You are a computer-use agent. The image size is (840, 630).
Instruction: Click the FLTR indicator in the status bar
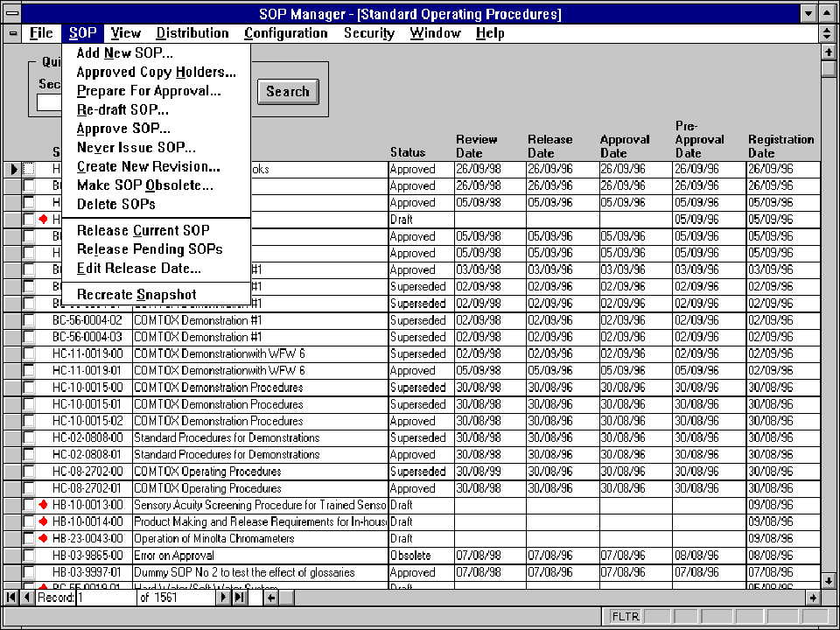pyautogui.click(x=626, y=617)
